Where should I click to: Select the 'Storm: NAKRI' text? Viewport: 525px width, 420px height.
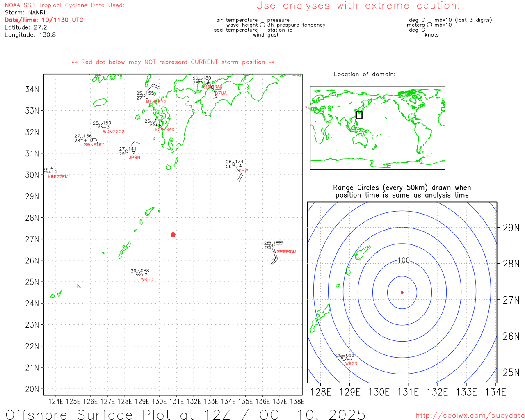[25, 13]
